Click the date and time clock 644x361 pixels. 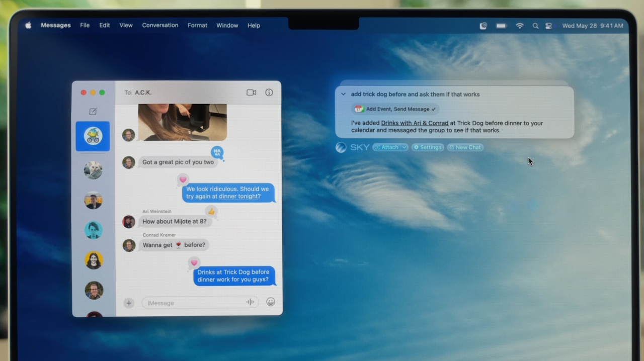pyautogui.click(x=593, y=26)
